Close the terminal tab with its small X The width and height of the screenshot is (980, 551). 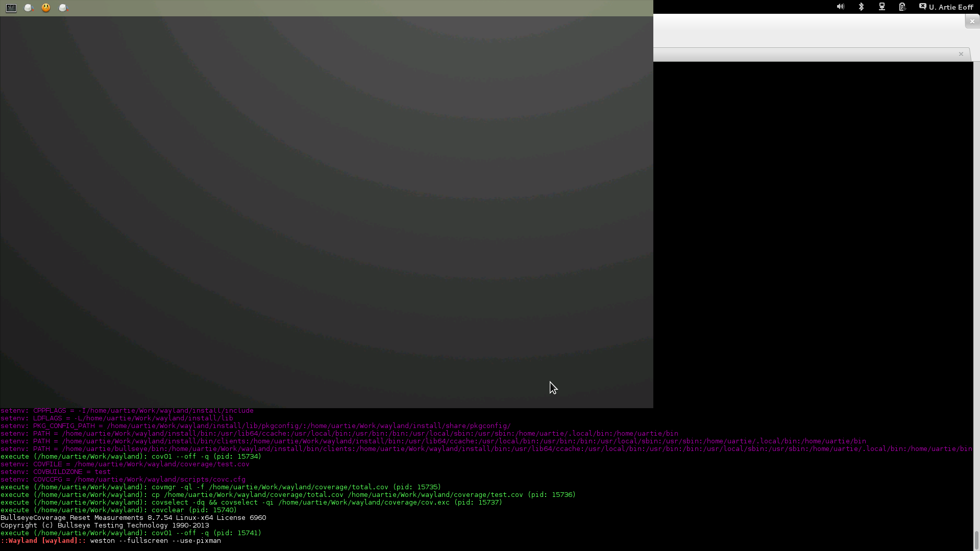tap(961, 54)
